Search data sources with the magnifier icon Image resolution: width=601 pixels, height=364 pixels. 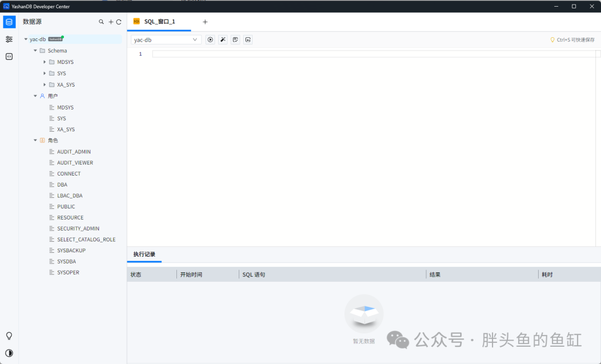click(101, 22)
